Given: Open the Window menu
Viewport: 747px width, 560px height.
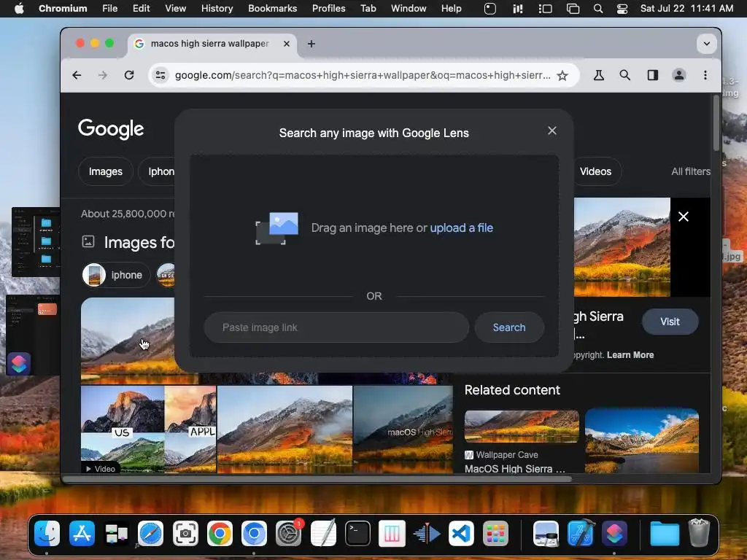Looking at the screenshot, I should (409, 9).
